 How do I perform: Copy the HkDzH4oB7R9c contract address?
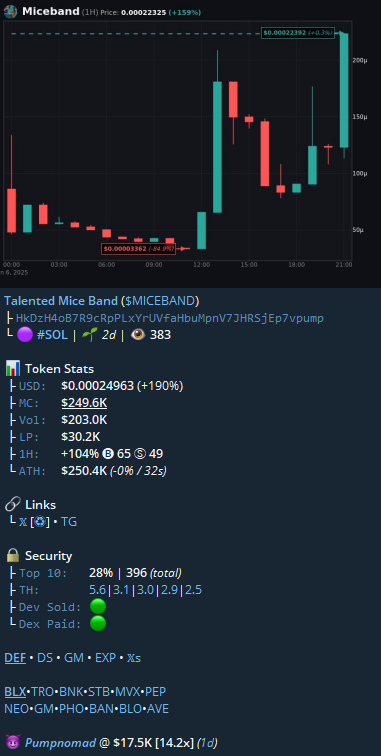[170, 318]
